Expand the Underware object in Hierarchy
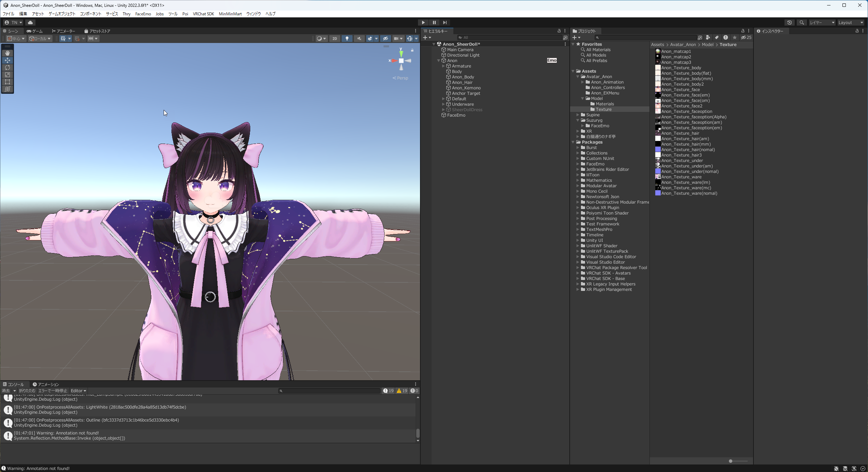 (443, 104)
